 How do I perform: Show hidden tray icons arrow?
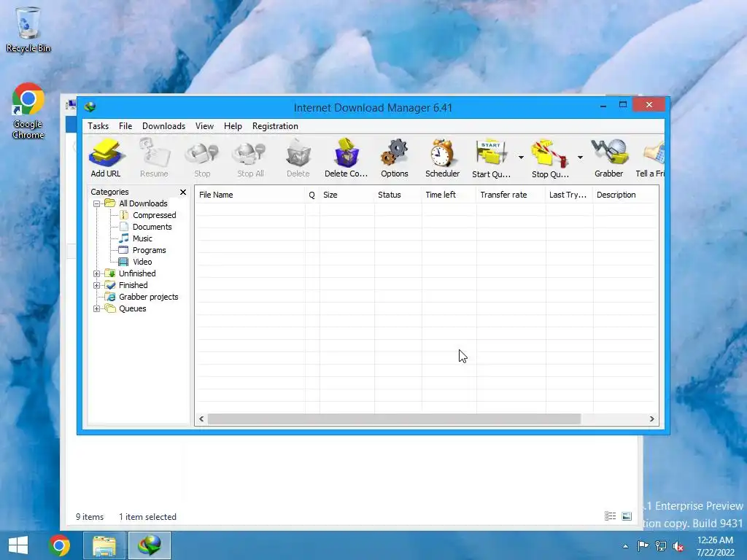(625, 546)
